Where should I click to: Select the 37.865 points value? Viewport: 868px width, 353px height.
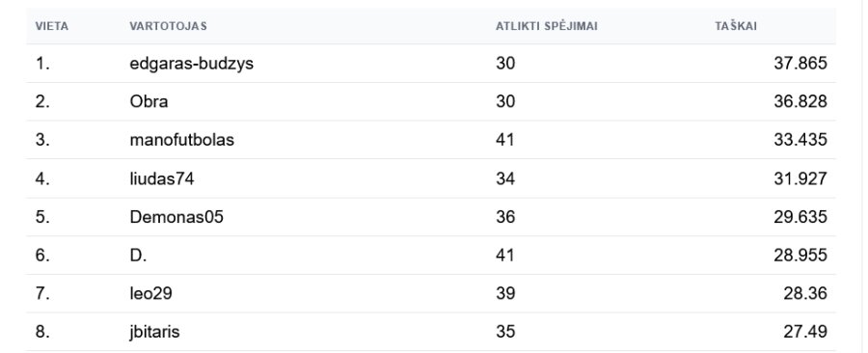[x=800, y=64]
